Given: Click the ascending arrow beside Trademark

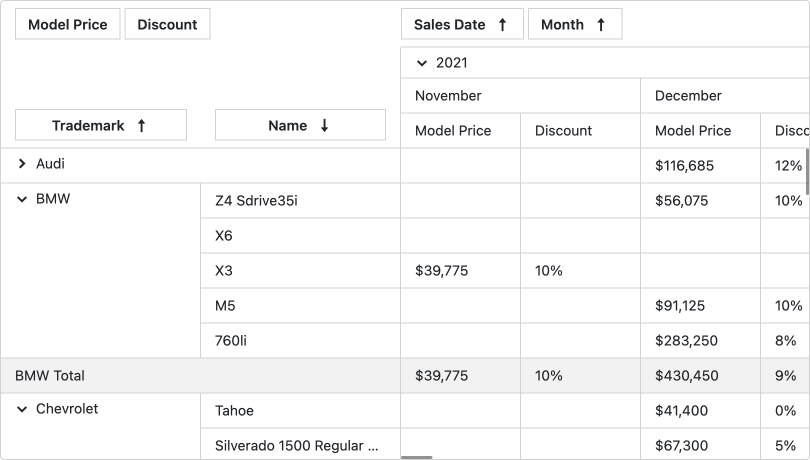Looking at the screenshot, I should pos(141,126).
